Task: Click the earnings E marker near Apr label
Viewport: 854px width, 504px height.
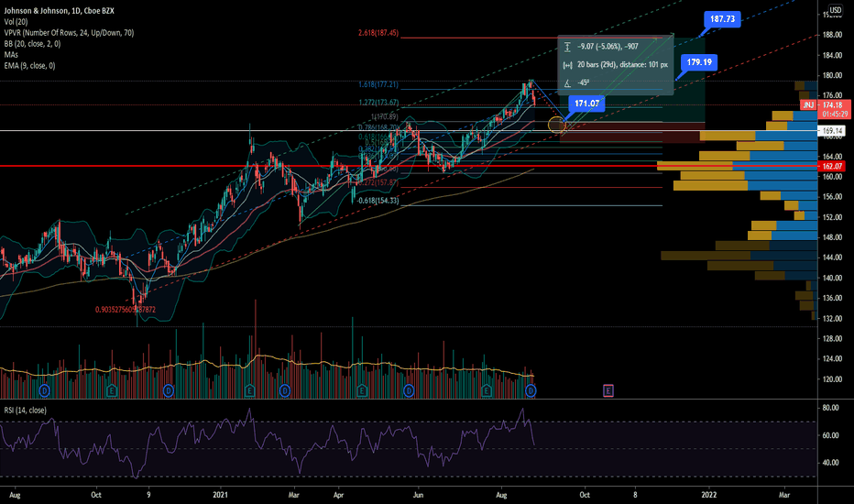Action: coord(361,390)
